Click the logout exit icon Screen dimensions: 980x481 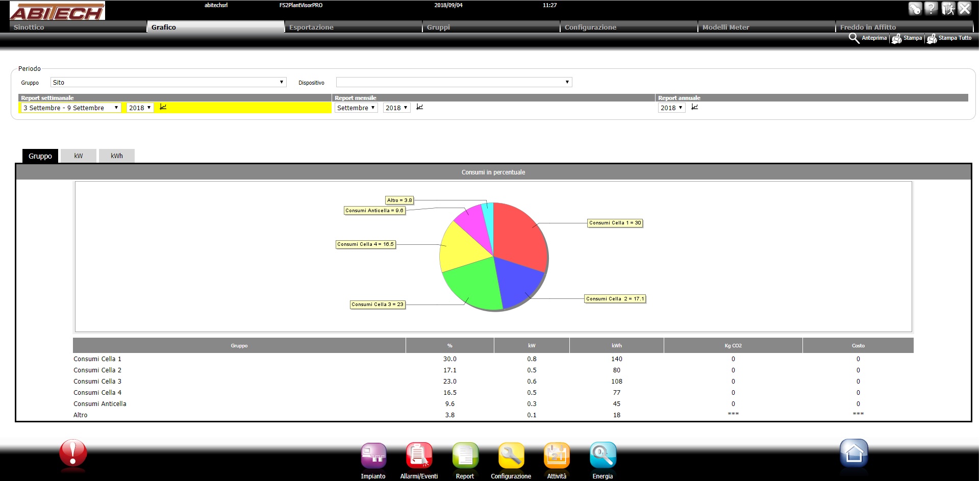[x=948, y=9]
